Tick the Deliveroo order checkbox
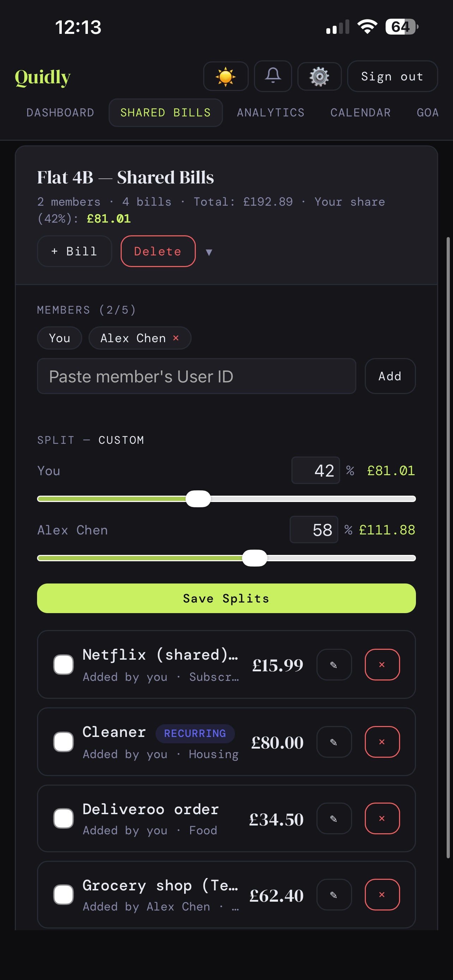 pyautogui.click(x=64, y=819)
